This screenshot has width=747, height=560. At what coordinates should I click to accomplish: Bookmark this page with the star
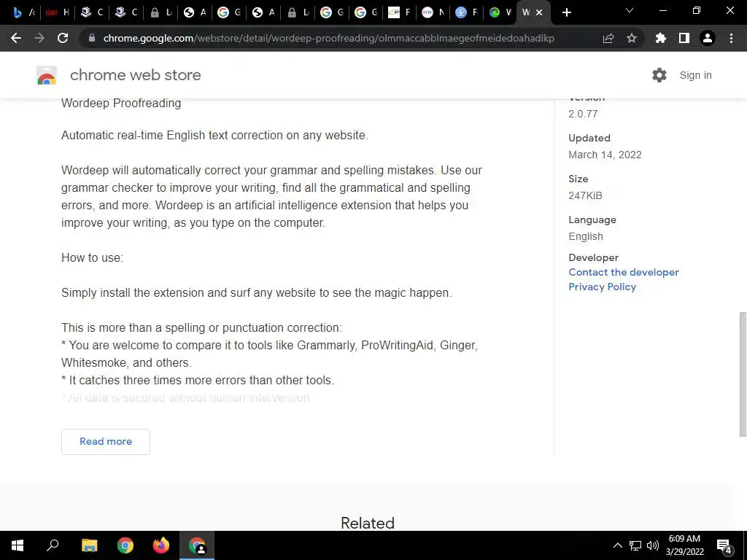click(x=632, y=38)
